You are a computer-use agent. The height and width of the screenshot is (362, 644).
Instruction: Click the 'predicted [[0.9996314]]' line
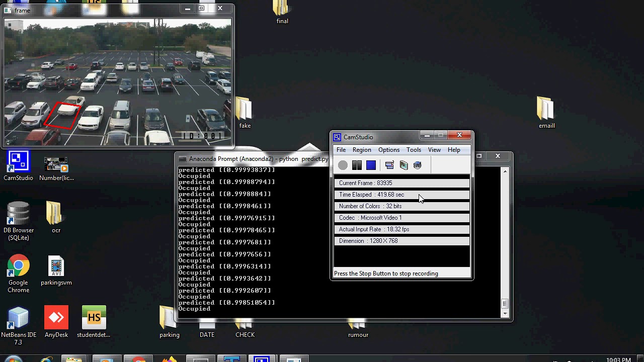point(224,266)
